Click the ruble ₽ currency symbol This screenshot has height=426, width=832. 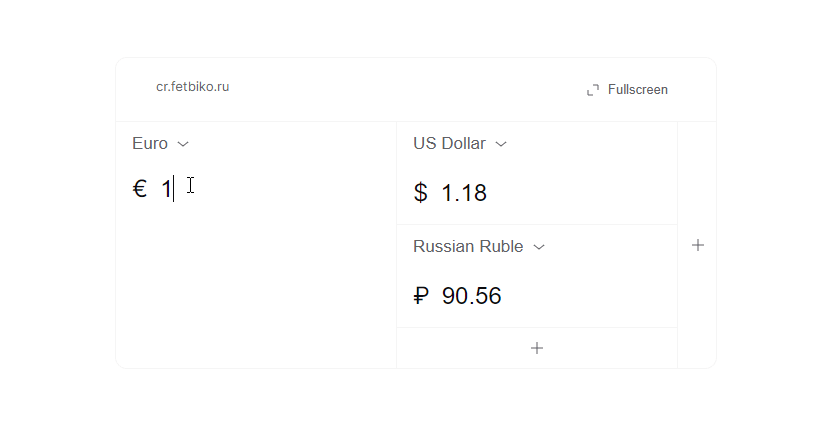(x=421, y=296)
